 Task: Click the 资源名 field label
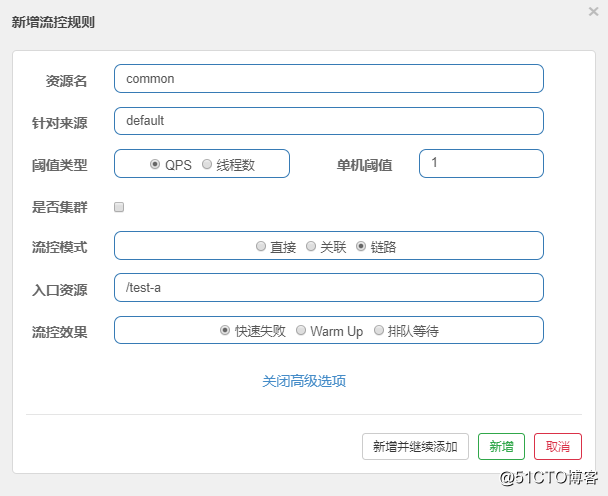click(x=66, y=81)
